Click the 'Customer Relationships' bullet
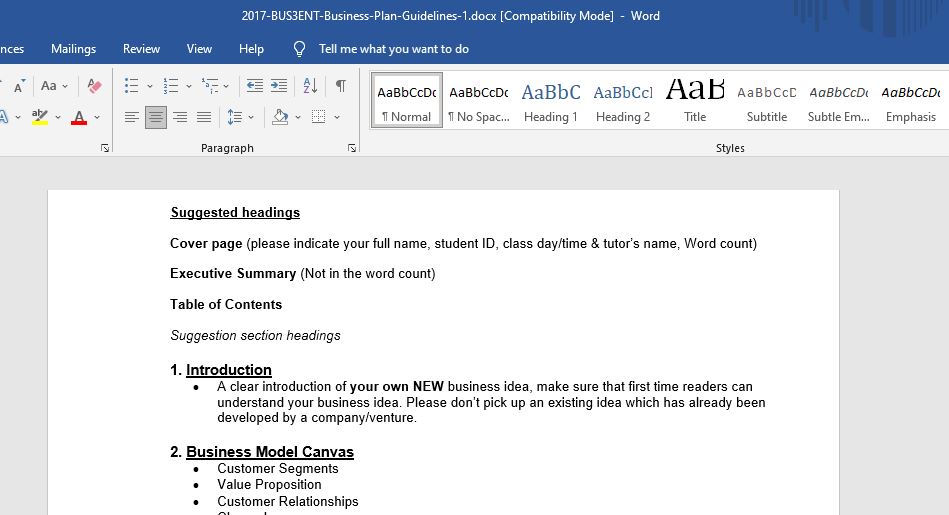The height and width of the screenshot is (515, 949). [287, 502]
